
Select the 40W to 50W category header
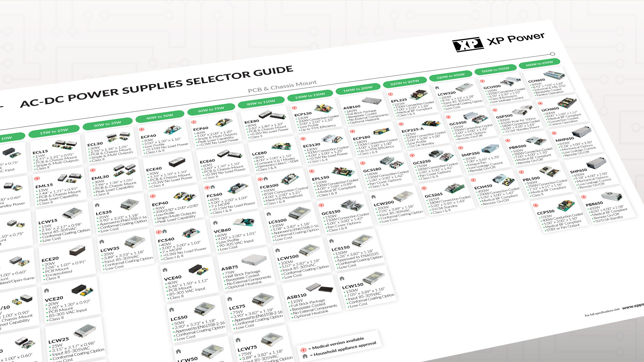coord(160,117)
